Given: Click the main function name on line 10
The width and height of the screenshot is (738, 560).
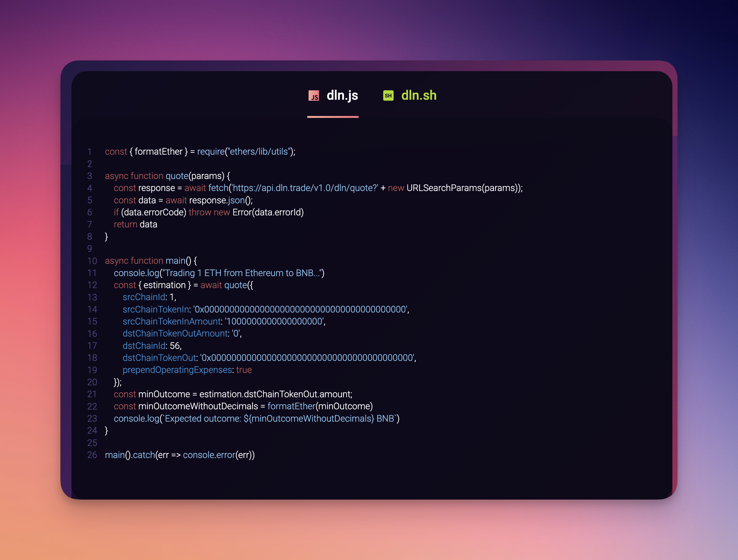Looking at the screenshot, I should 175,261.
